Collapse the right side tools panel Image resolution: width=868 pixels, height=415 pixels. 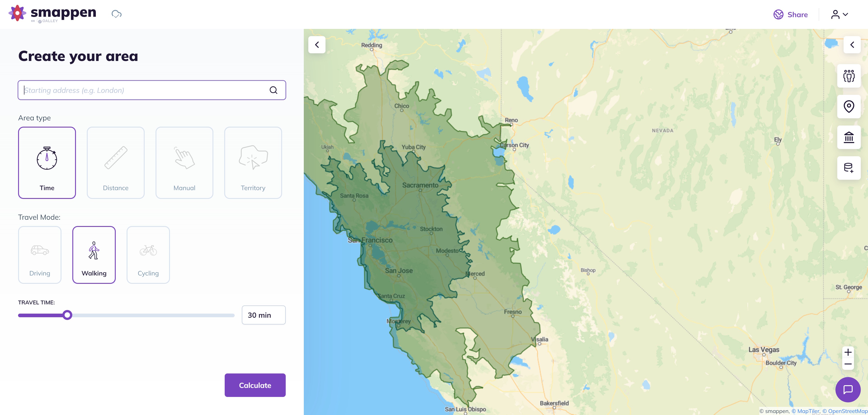[x=852, y=45]
